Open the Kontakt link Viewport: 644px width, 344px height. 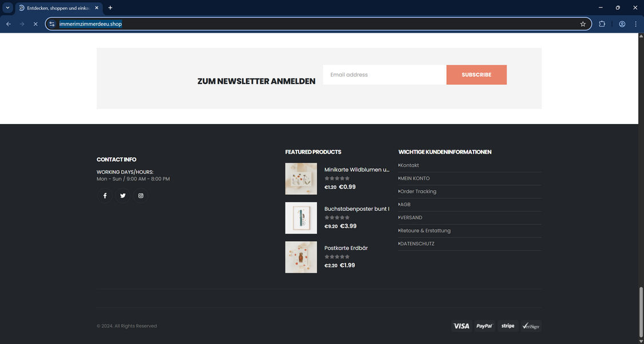[409, 166]
